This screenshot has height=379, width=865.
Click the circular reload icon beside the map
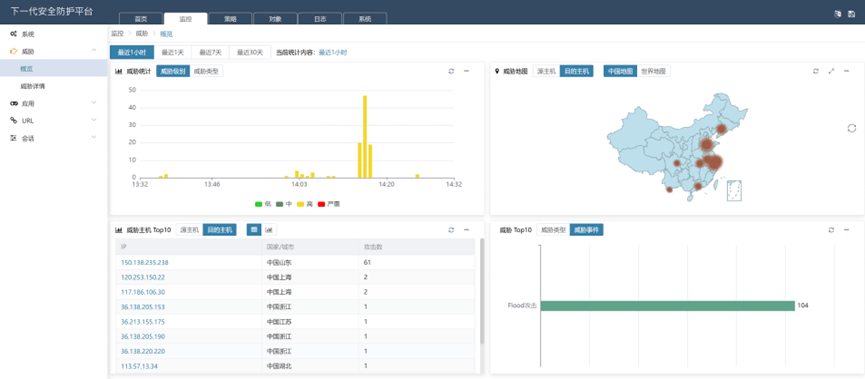pos(852,129)
